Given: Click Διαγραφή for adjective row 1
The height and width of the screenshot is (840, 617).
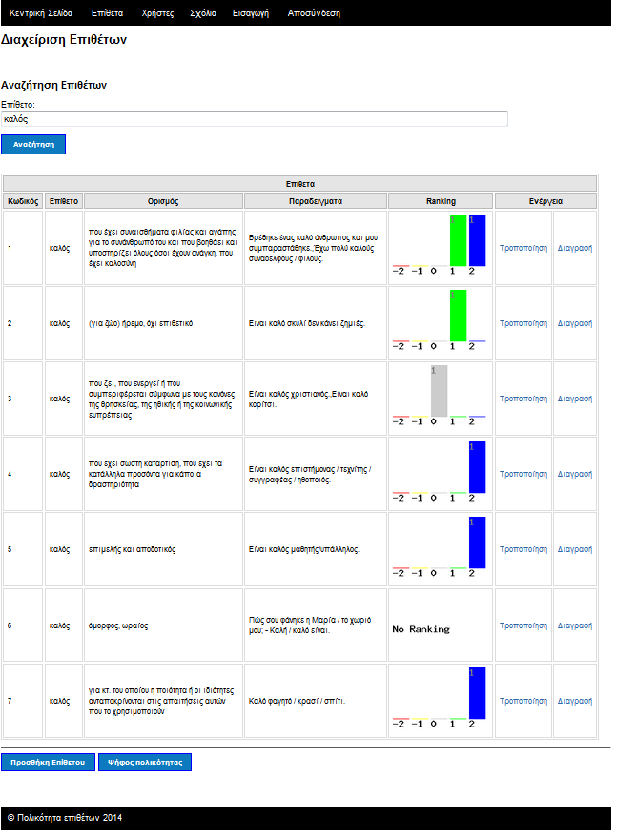Looking at the screenshot, I should click(575, 248).
